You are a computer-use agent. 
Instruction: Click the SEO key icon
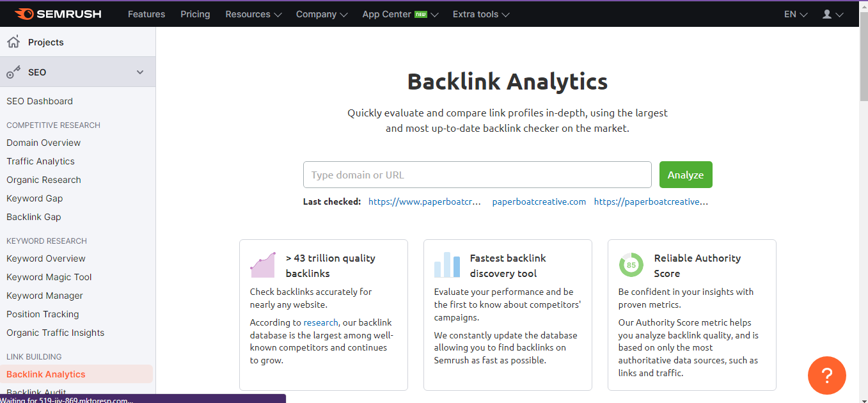tap(13, 72)
